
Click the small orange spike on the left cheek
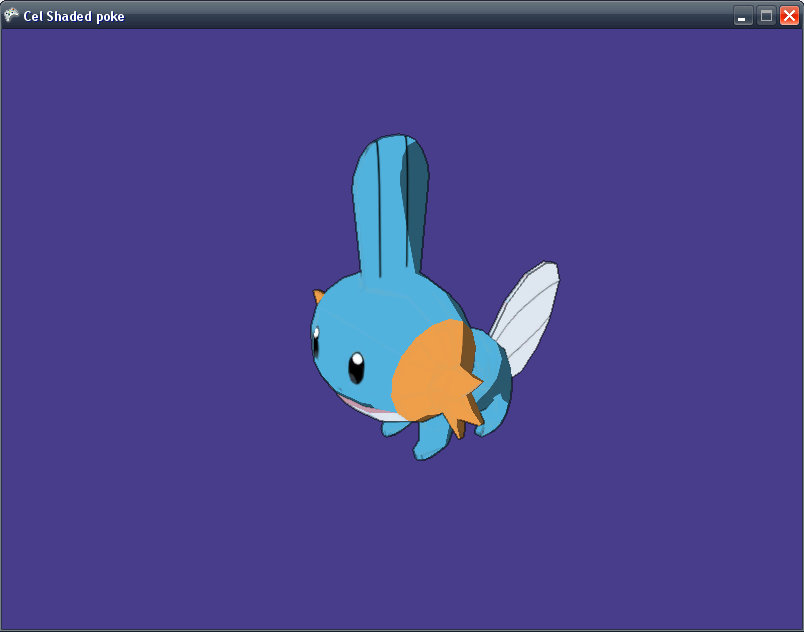318,297
